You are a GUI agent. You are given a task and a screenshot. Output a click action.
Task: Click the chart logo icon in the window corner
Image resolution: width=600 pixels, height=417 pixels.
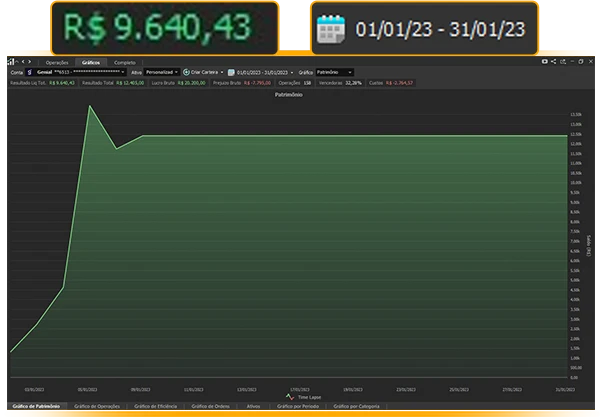tap(11, 61)
